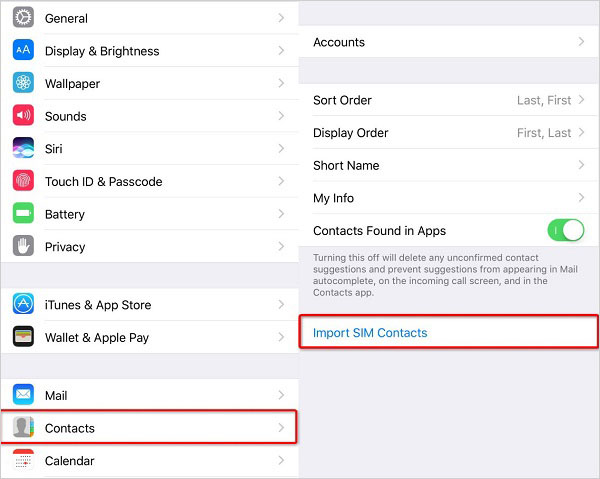Image resolution: width=600 pixels, height=479 pixels.
Task: Tap the iTunes & App Store icon
Action: pyautogui.click(x=24, y=305)
